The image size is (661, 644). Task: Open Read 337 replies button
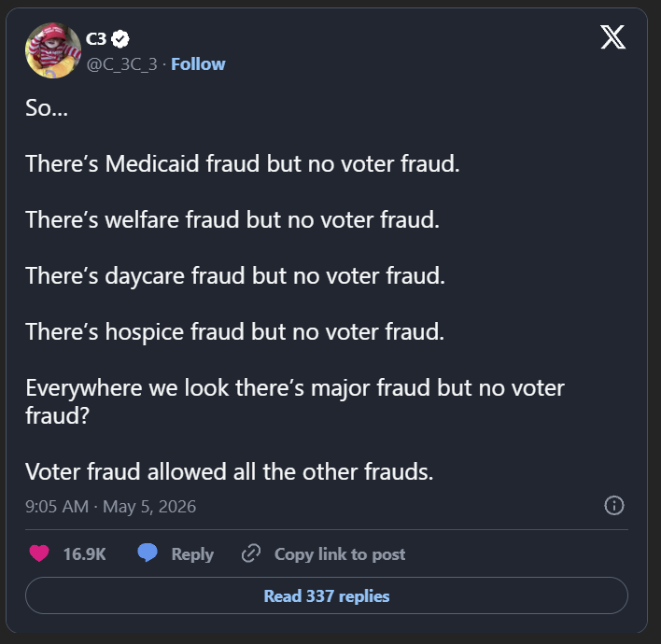click(x=327, y=595)
